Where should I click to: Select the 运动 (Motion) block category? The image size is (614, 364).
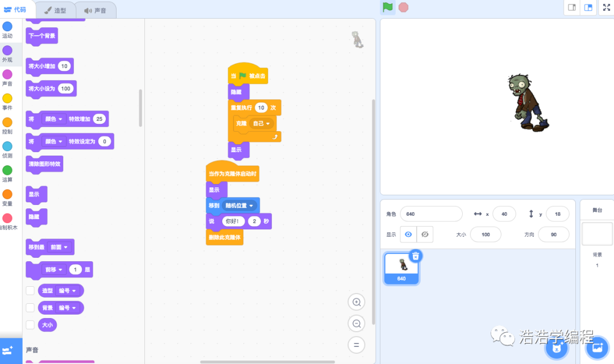pos(7,30)
